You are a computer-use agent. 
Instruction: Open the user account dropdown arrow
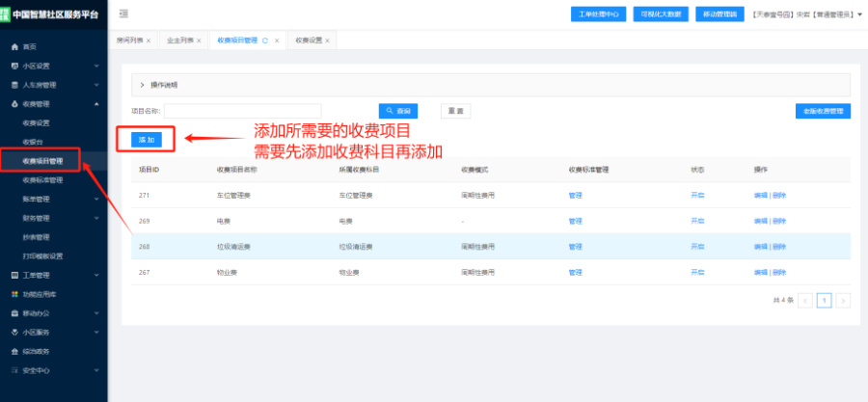[x=859, y=14]
